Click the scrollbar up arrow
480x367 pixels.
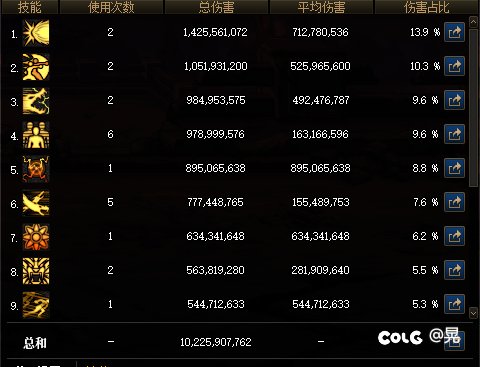coord(473,22)
